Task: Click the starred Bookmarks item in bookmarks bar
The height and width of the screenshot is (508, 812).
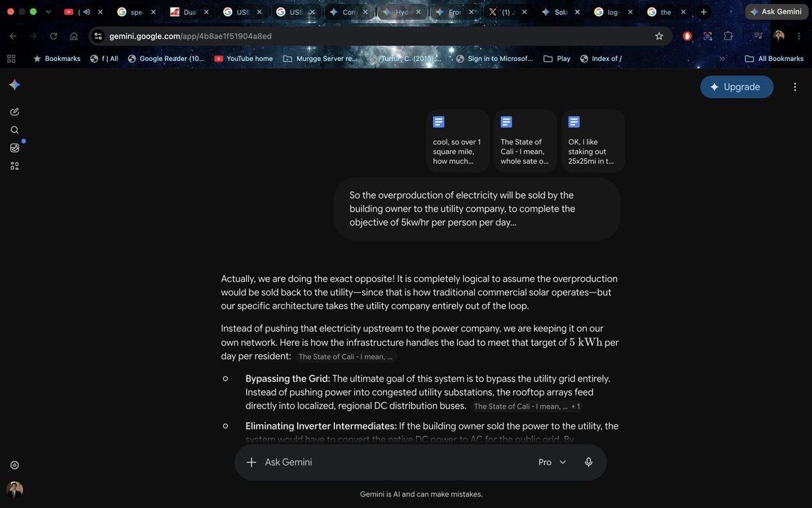Action: click(x=57, y=59)
